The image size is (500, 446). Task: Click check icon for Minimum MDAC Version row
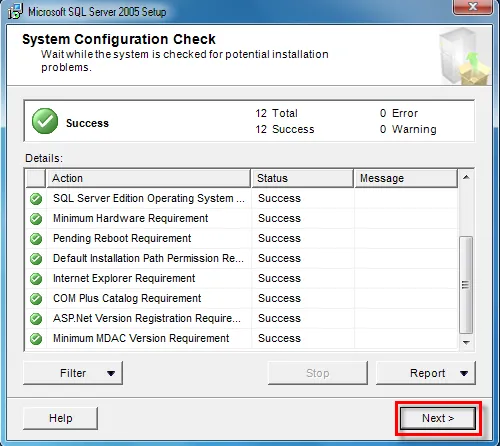[x=36, y=339]
